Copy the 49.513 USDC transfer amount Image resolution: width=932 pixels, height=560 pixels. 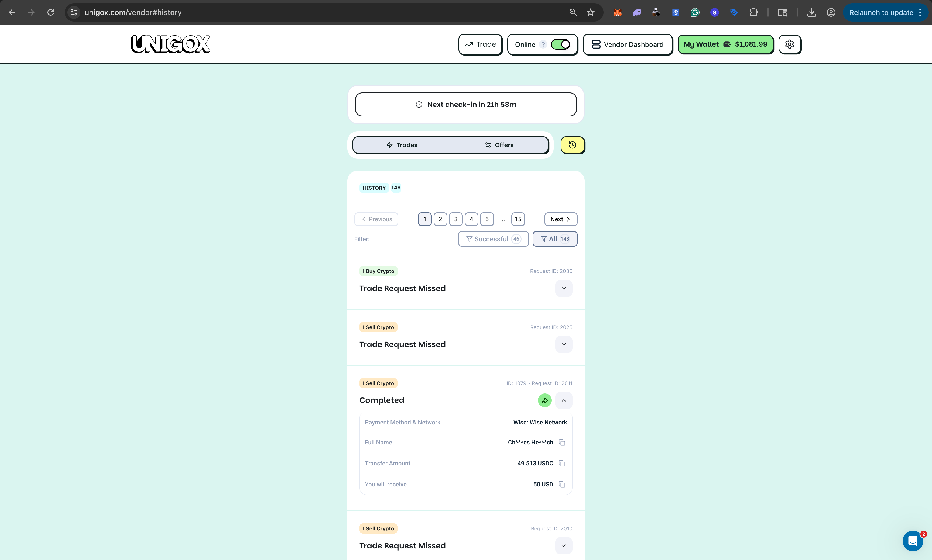click(x=562, y=463)
